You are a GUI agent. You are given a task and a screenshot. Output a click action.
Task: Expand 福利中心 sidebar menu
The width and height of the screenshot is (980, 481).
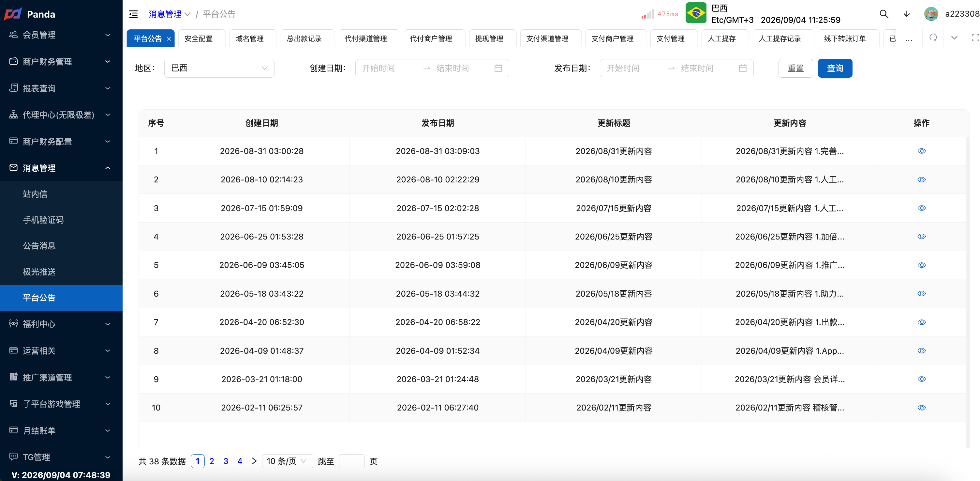(x=61, y=324)
